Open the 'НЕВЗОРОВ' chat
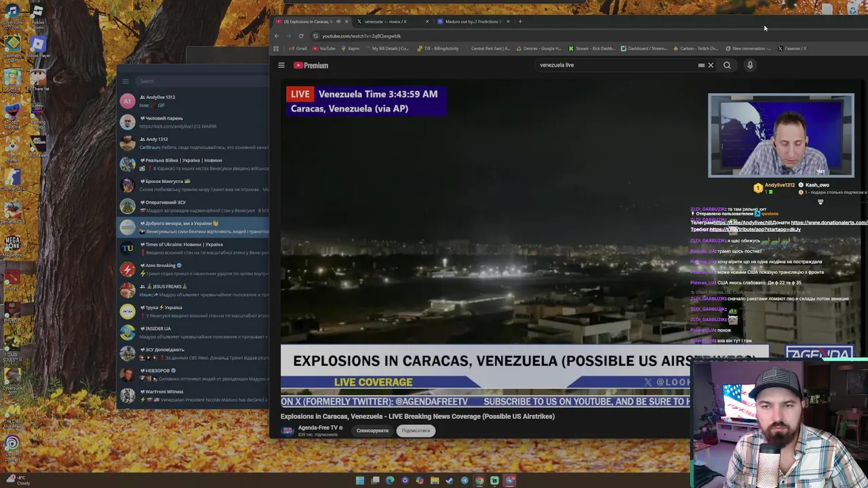 (x=194, y=374)
